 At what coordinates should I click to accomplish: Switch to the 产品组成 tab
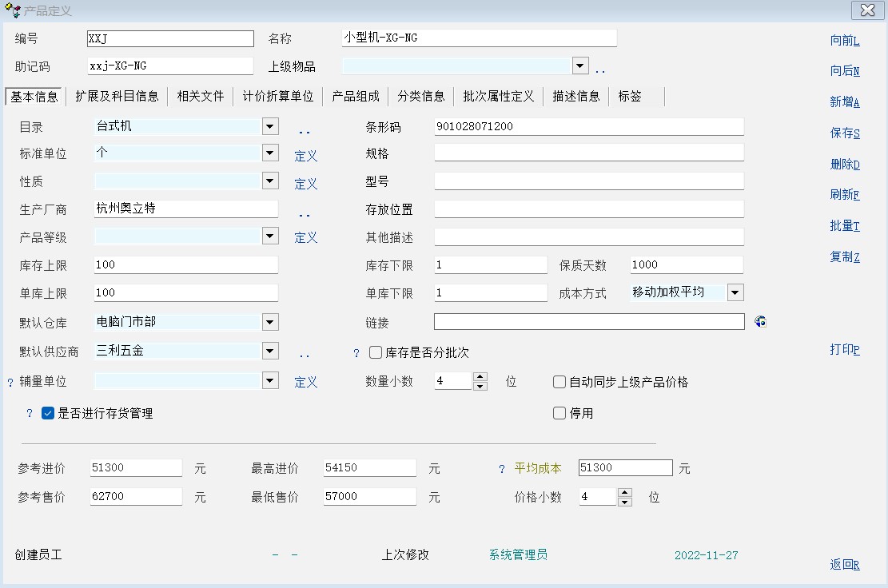[x=356, y=97]
